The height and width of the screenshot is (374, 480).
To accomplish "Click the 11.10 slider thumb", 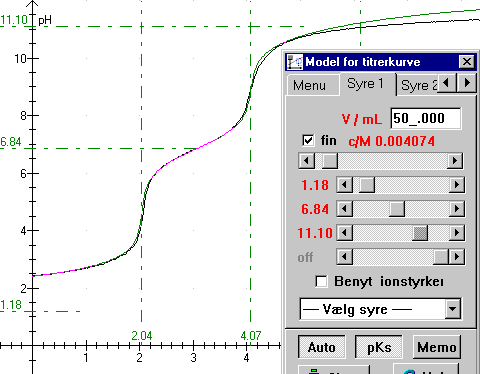I will [x=420, y=233].
